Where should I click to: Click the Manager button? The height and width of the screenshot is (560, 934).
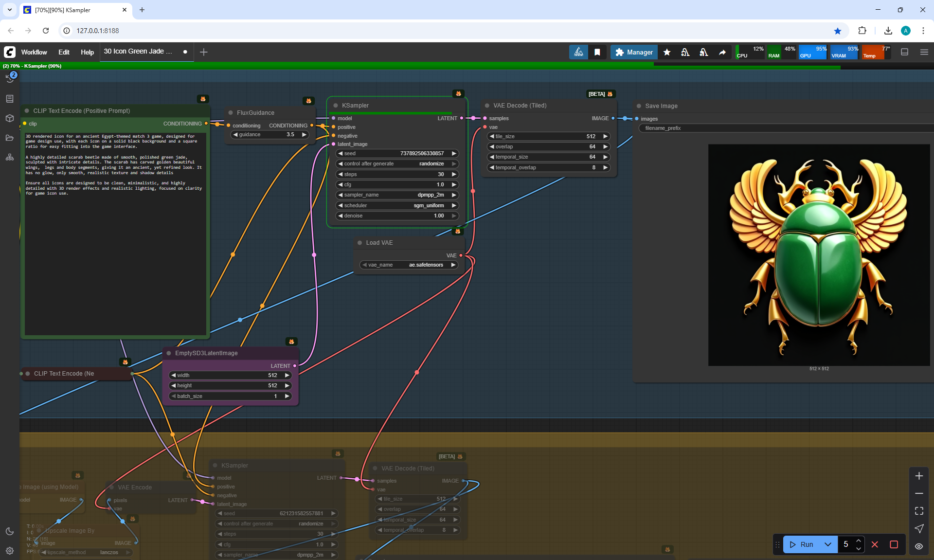(634, 52)
